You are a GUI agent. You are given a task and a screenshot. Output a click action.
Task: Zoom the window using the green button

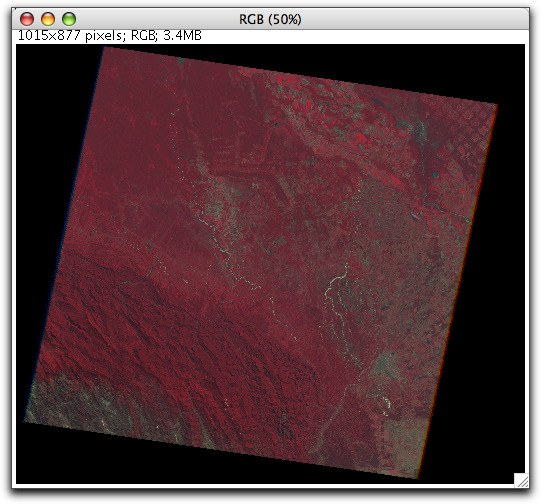[69, 19]
